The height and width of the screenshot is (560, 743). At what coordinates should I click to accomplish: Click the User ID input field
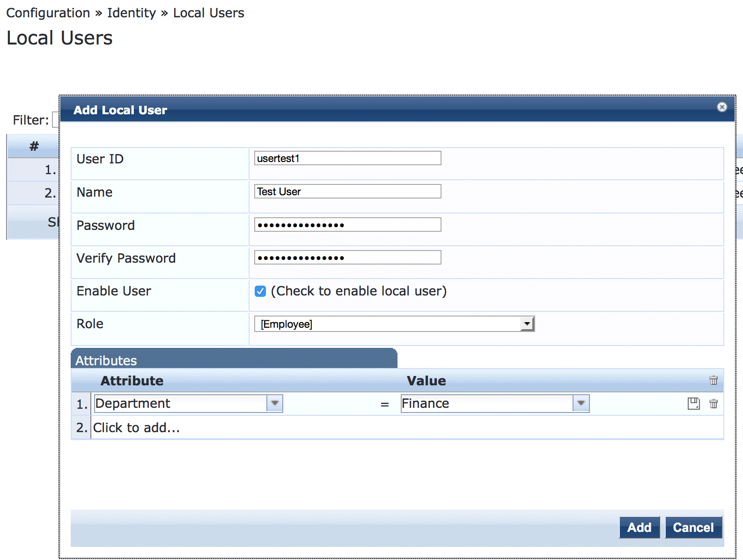(347, 158)
